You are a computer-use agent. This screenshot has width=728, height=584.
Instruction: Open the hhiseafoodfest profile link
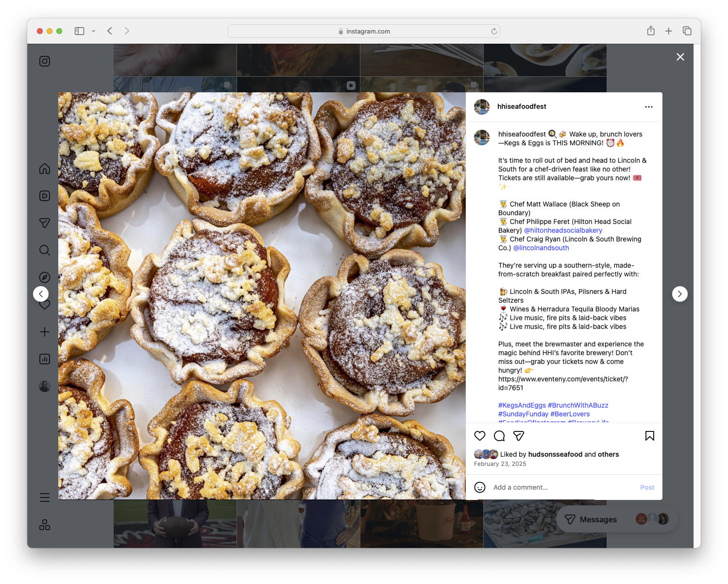[x=522, y=106]
